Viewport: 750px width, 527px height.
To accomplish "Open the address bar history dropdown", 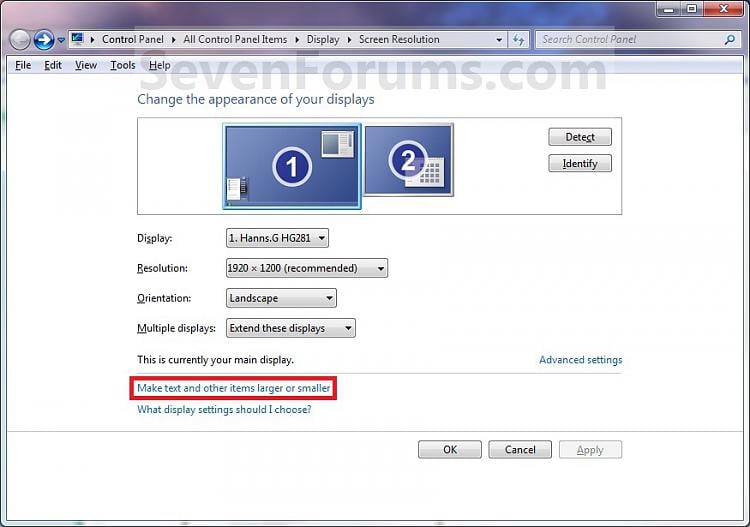I will click(x=499, y=40).
